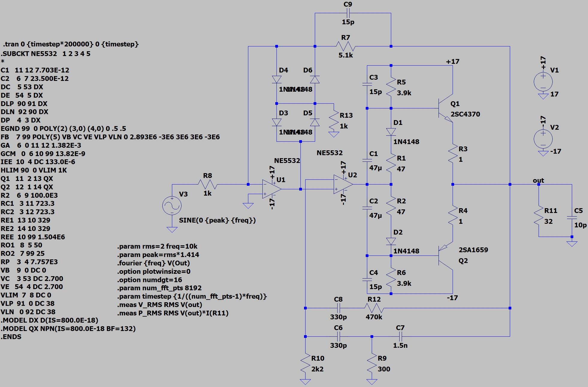The height and width of the screenshot is (387, 588).
Task: Click the R11 32 ohm load resistor
Action: pos(539,215)
